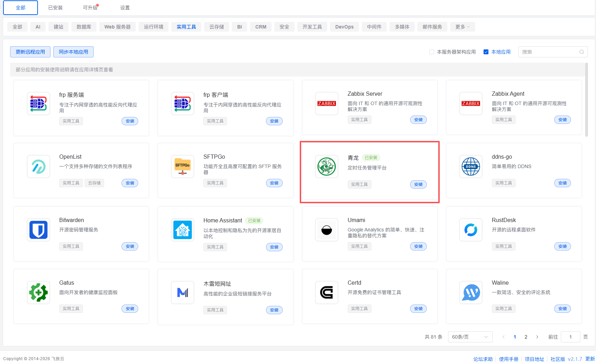This screenshot has height=364, width=596.
Task: Select the 数据库 category filter
Action: point(84,27)
